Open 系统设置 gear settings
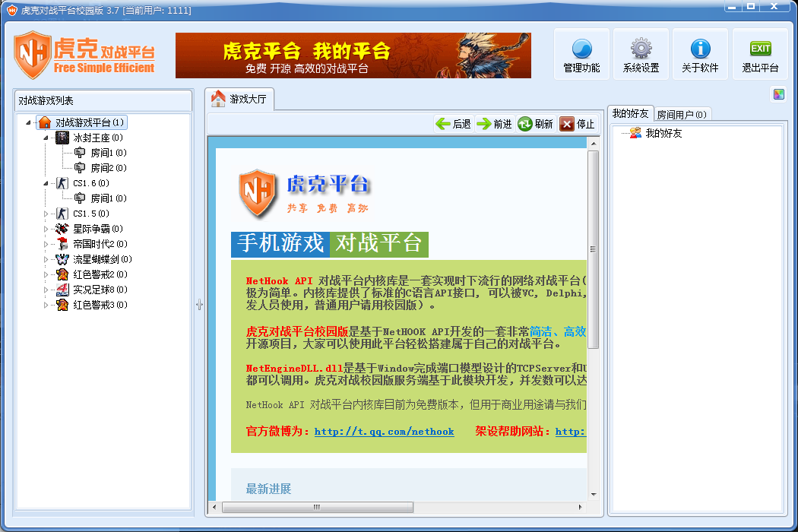Screen dimensions: 798x532 pyautogui.click(x=641, y=55)
